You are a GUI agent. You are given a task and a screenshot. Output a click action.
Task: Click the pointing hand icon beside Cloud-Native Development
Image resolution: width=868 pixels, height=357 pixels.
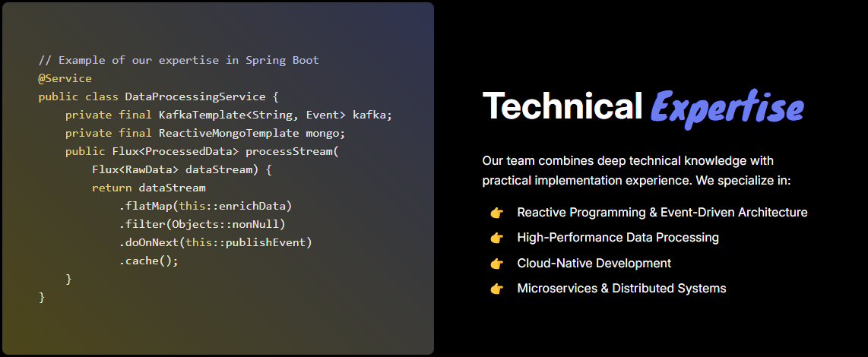(496, 264)
